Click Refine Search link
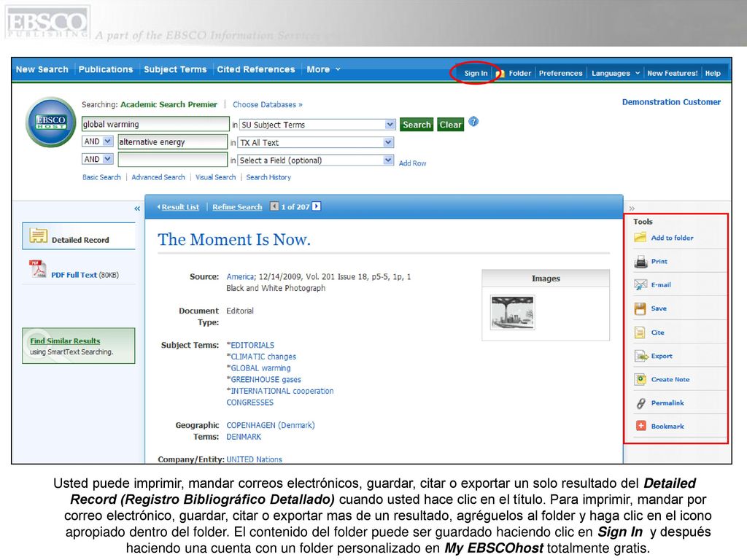This screenshot has height=560, width=747. [237, 207]
